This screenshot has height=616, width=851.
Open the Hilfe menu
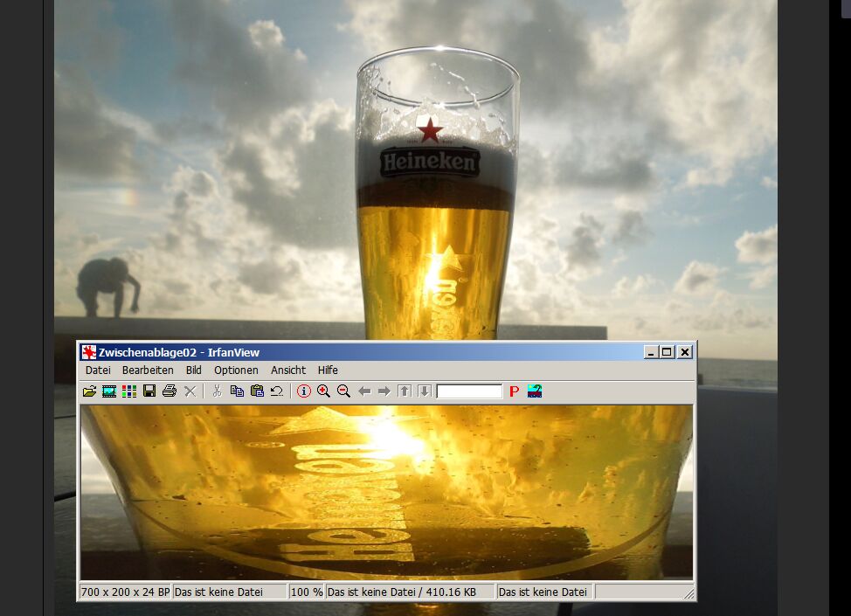click(328, 370)
